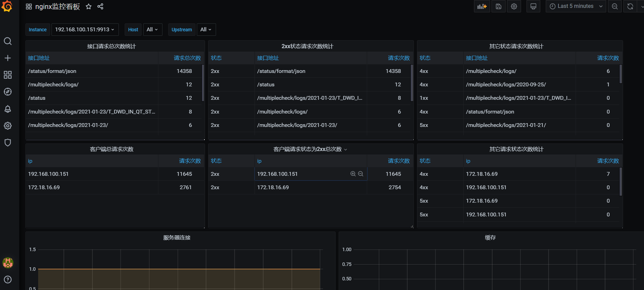Open 其它请求状态次数统计 panel title menu
The height and width of the screenshot is (290, 644).
coord(516,149)
